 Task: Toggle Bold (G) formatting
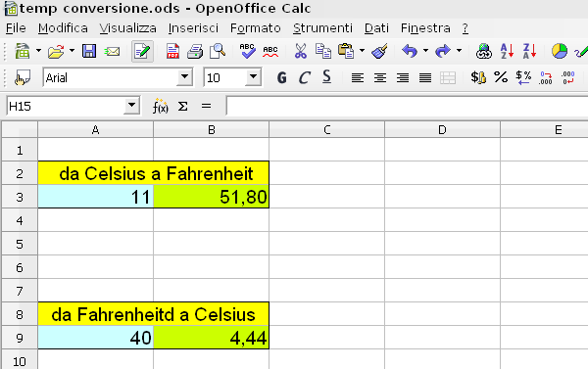tap(281, 78)
